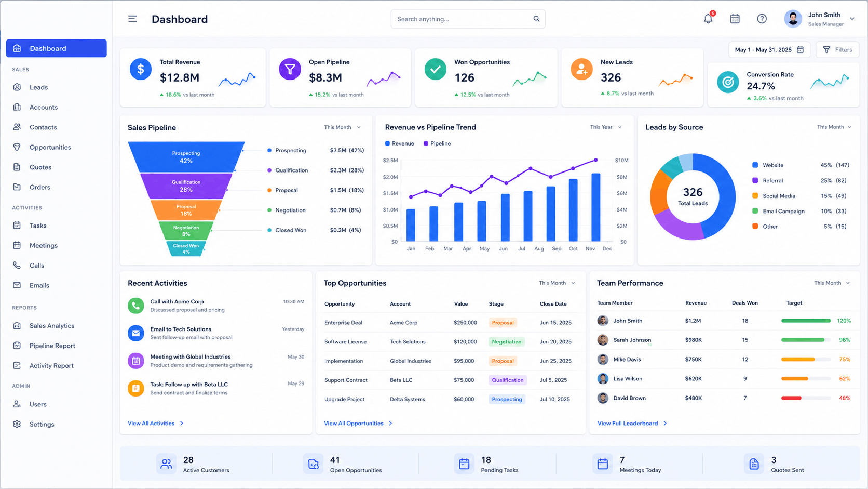Open the notifications bell
Viewport: 868px width, 489px height.
tap(708, 19)
